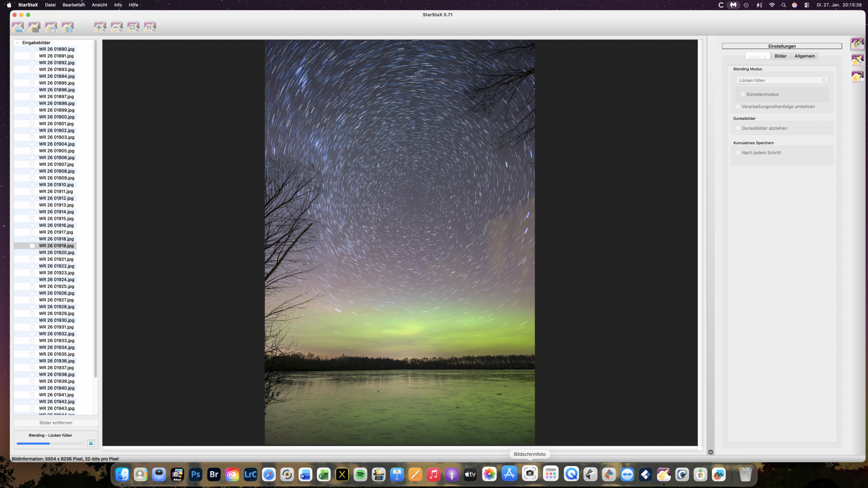Screen dimensions: 868x488
Task: Open the Lücken füllen blending mode dropdown
Action: (x=782, y=80)
